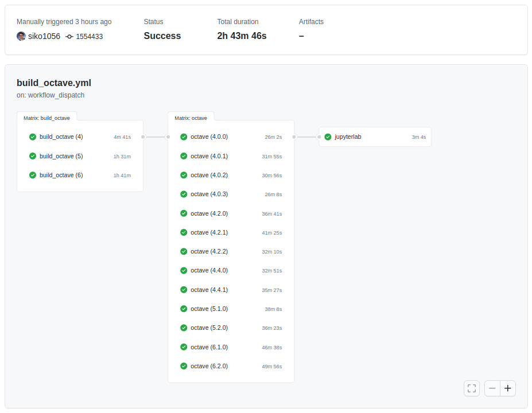Click success checkmark for octave (6.1.0)

tap(184, 347)
